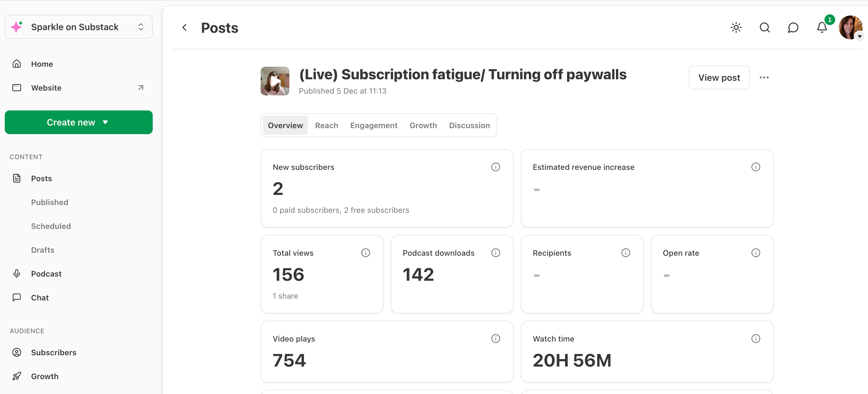Open the three-dot post options menu
This screenshot has height=394, width=868.
(x=764, y=77)
